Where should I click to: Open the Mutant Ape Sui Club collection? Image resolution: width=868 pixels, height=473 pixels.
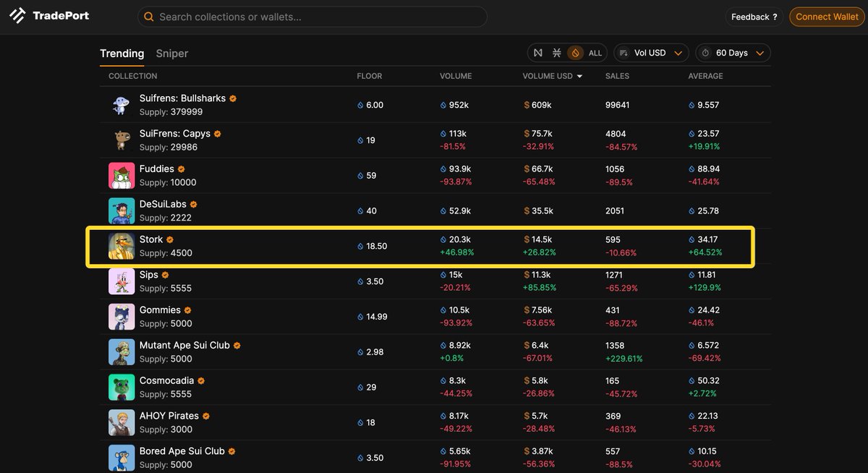coord(184,346)
